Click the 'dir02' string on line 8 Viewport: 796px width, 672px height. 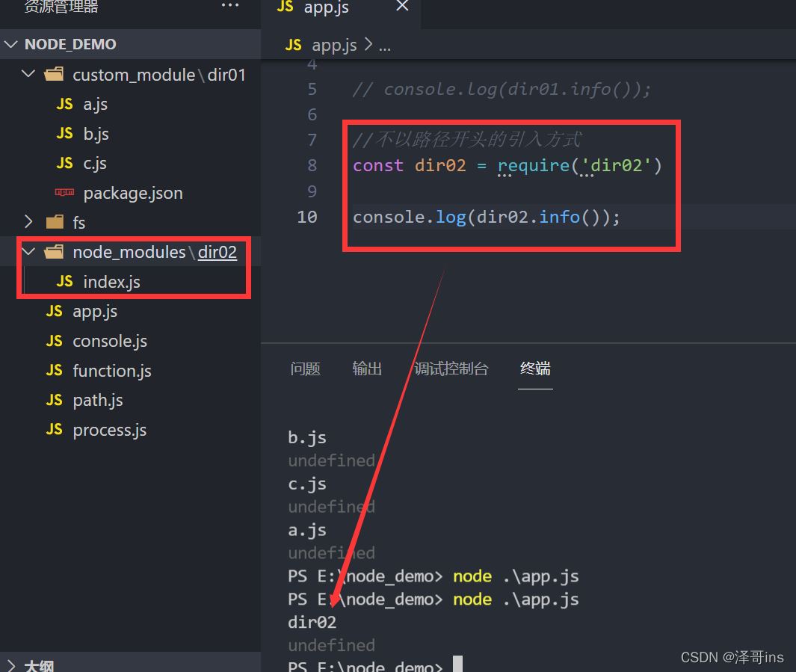616,165
